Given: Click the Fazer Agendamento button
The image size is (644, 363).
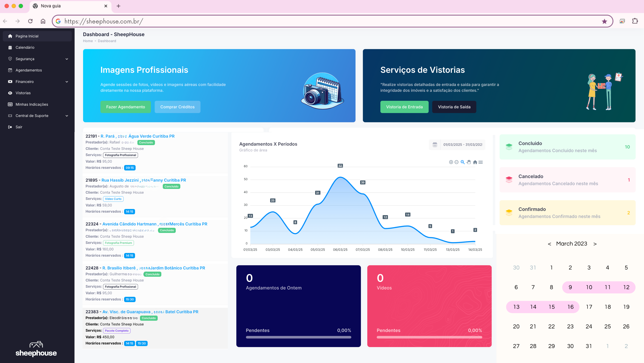Looking at the screenshot, I should pos(126,107).
